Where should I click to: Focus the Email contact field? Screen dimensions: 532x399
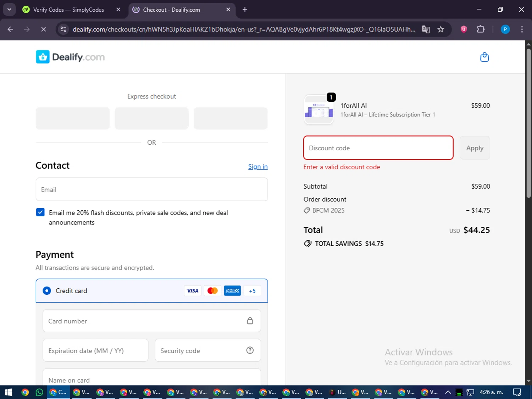click(x=152, y=189)
